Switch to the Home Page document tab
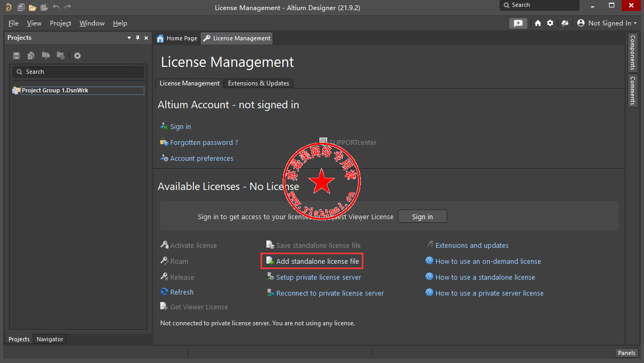Screen dimensions: 644x363 point(177,38)
